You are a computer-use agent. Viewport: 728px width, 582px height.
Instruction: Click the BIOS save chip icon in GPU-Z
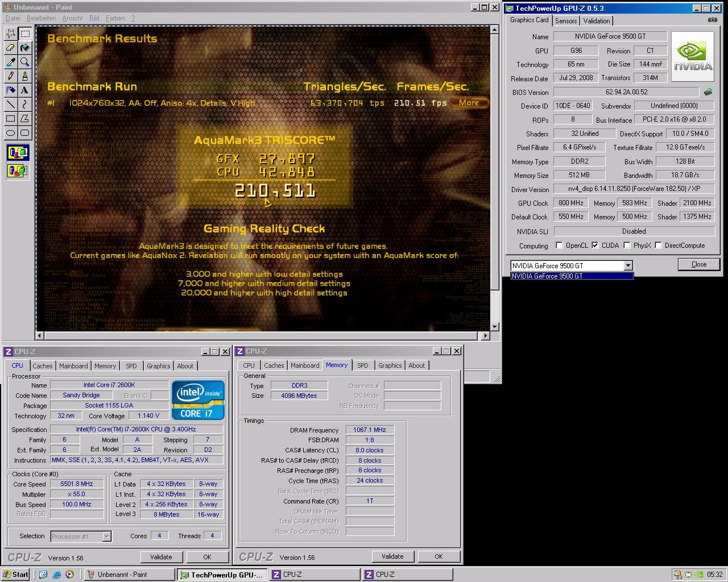[x=708, y=92]
